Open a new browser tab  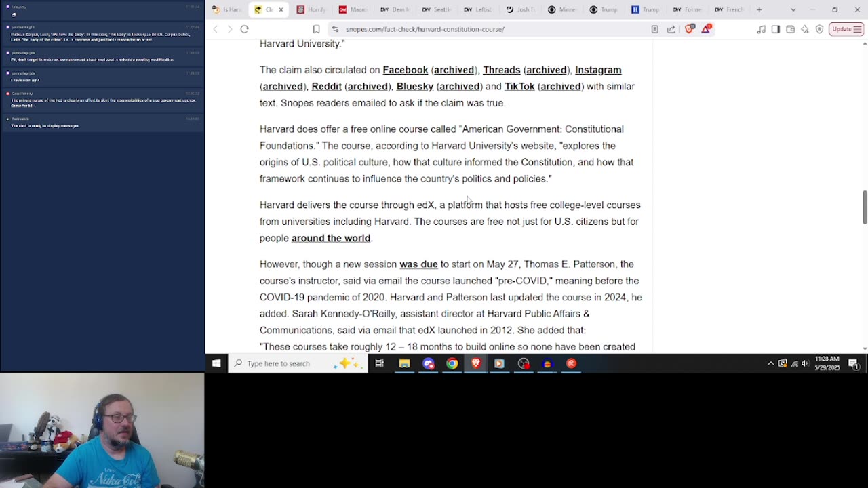click(x=759, y=9)
